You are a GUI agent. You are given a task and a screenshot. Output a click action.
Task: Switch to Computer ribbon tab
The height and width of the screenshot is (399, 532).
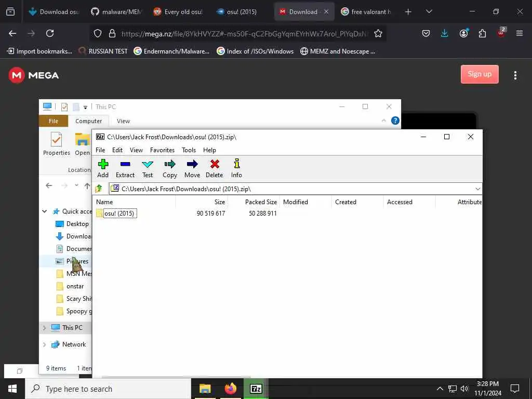[88, 121]
